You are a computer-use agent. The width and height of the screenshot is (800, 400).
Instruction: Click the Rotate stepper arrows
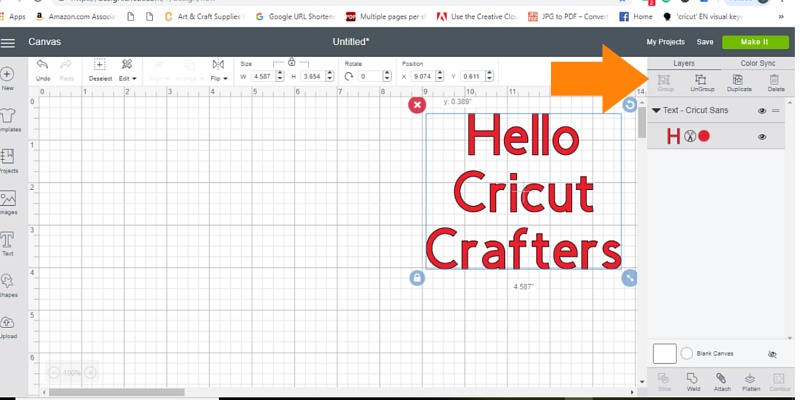pos(387,76)
